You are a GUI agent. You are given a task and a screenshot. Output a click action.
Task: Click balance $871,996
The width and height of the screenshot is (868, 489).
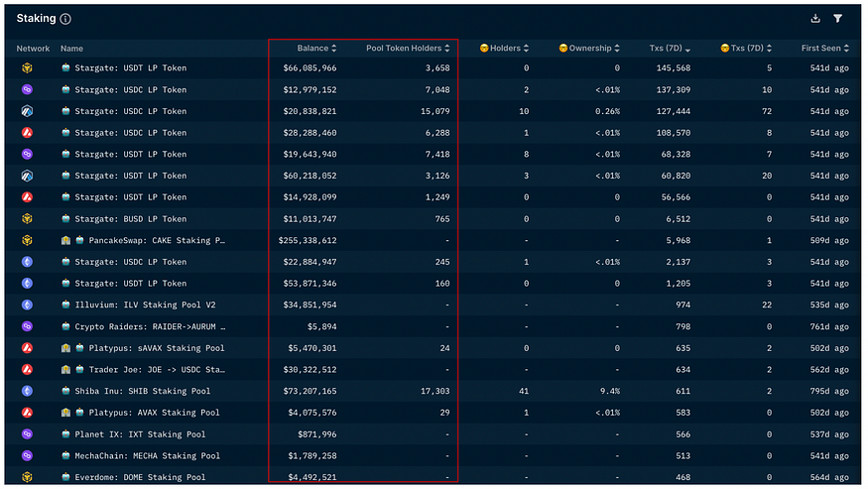(x=316, y=434)
